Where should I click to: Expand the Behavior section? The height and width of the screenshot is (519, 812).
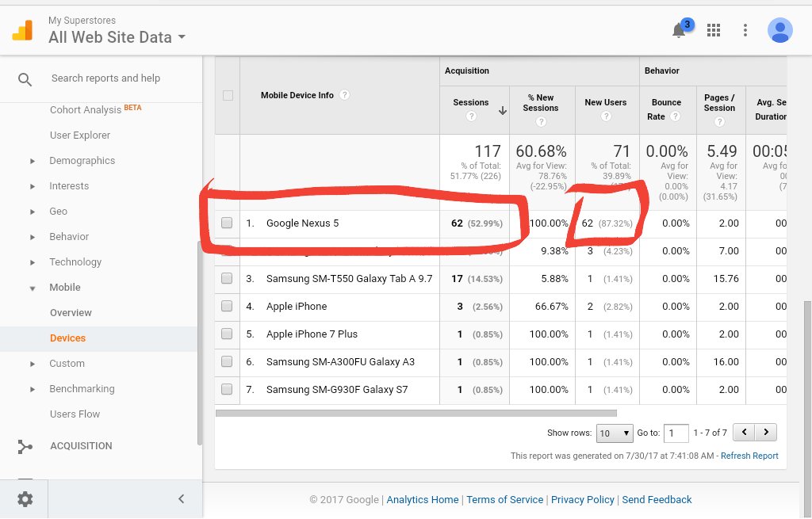point(33,237)
